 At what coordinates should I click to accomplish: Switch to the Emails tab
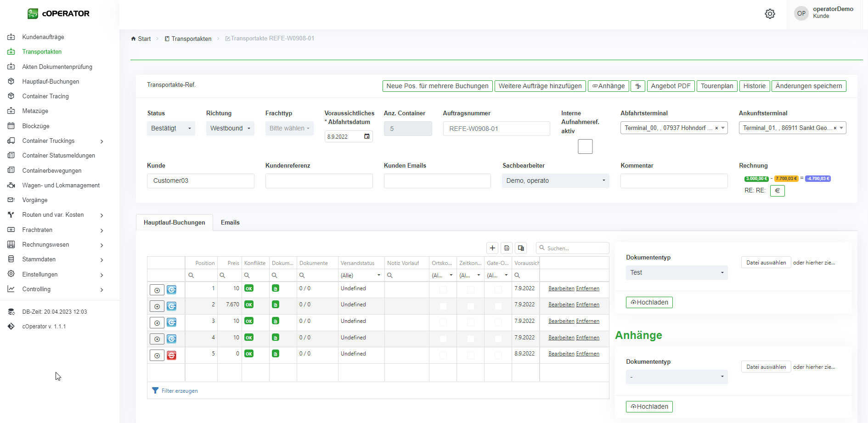tap(230, 223)
